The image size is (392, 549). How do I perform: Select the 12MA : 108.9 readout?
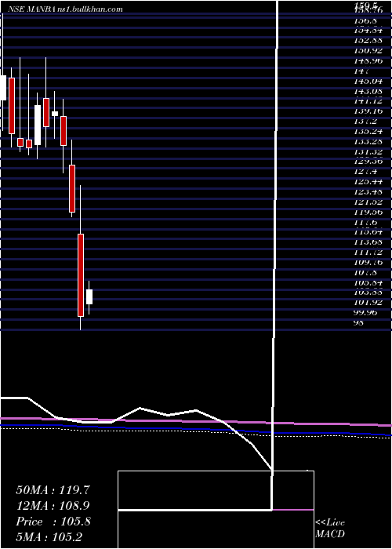tap(53, 506)
